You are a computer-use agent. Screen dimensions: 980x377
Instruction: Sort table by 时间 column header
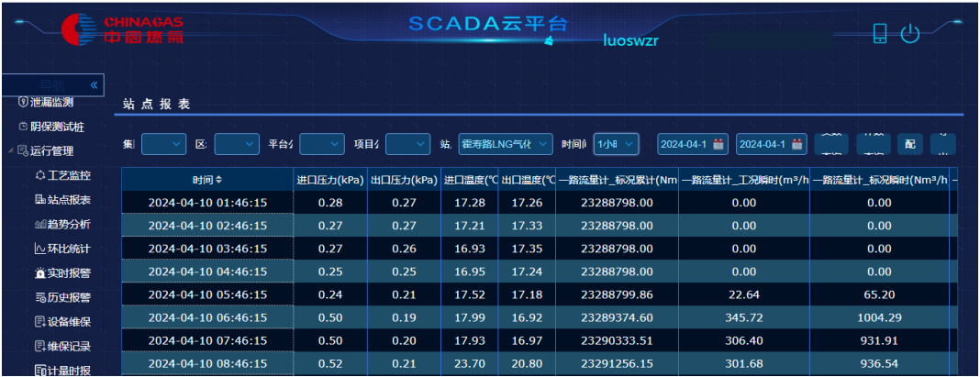click(x=207, y=179)
